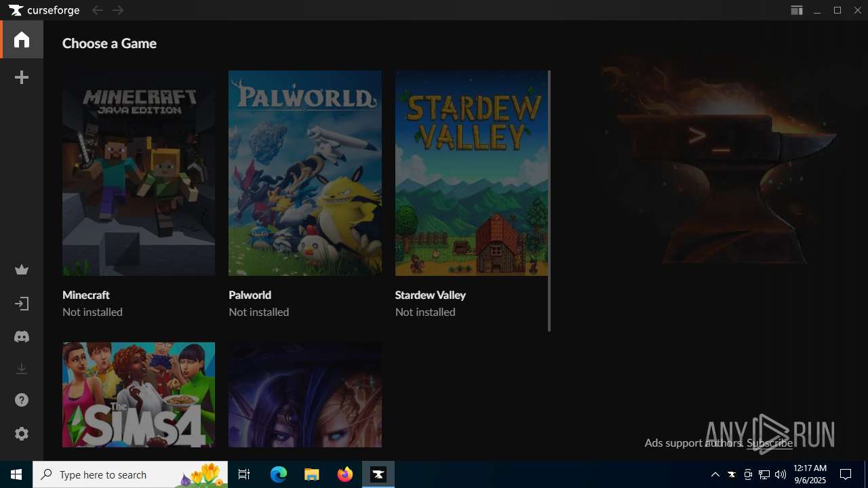This screenshot has height=488, width=868.
Task: Click Not installed under Palworld
Action: click(x=259, y=312)
